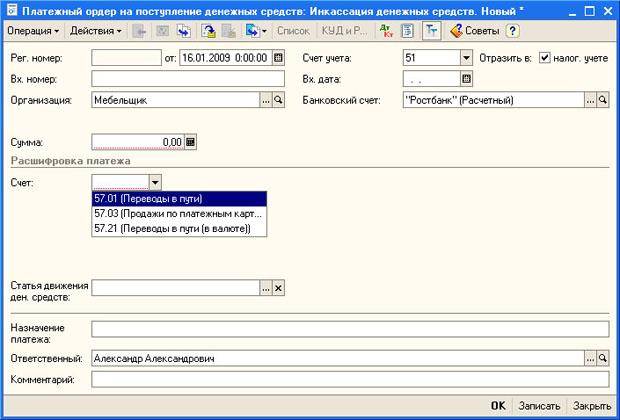Viewport: 620px width, 420px height.
Task: Open the Советы tips button
Action: tap(476, 30)
